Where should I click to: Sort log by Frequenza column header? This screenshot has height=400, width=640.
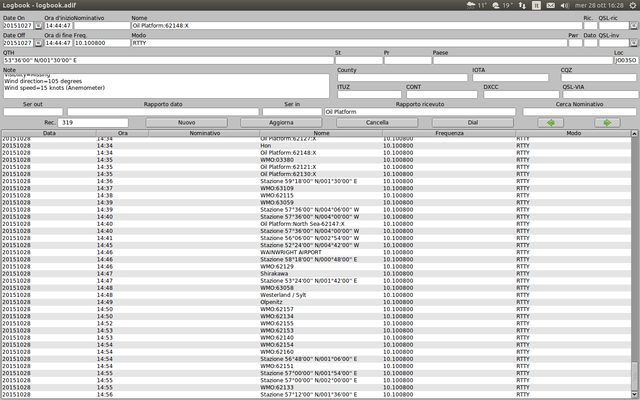pos(449,133)
